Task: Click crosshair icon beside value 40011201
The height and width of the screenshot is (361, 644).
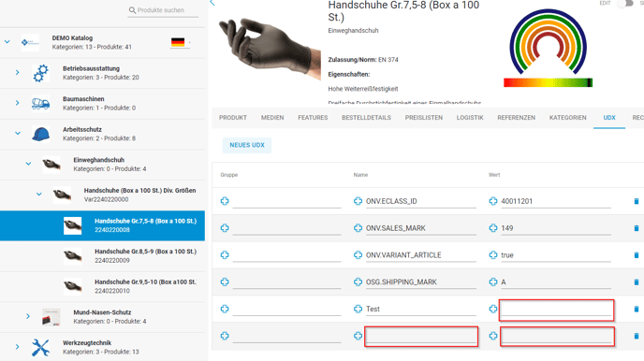Action: tap(493, 201)
